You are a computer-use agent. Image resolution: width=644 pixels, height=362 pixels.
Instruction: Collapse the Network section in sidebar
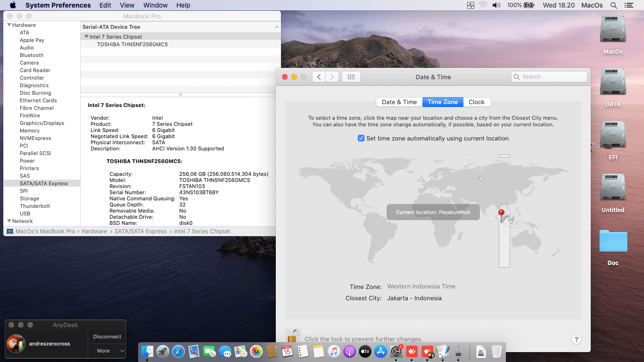click(9, 221)
